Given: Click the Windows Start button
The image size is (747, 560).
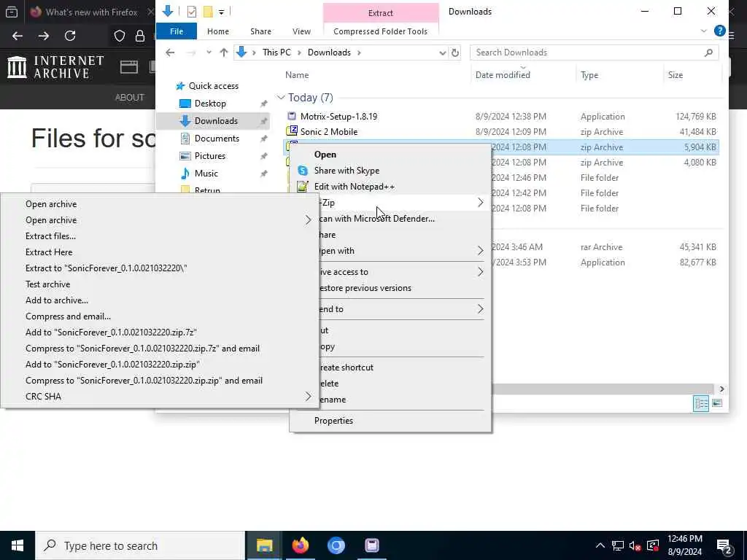Looking at the screenshot, I should coord(18,545).
